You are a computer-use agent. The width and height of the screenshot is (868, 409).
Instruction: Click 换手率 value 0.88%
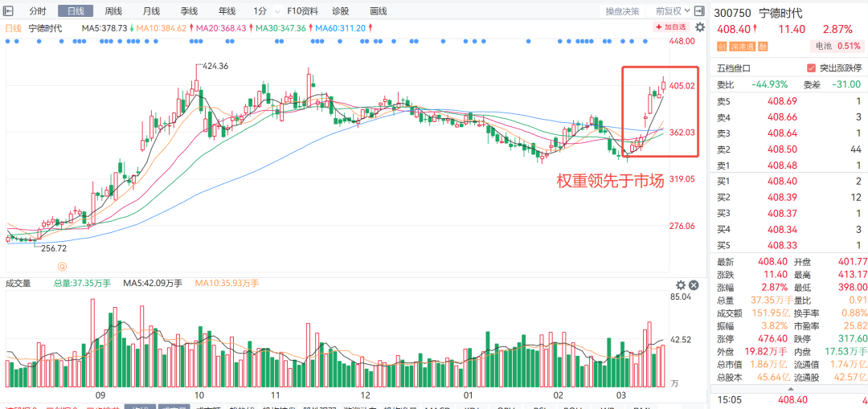click(x=853, y=312)
